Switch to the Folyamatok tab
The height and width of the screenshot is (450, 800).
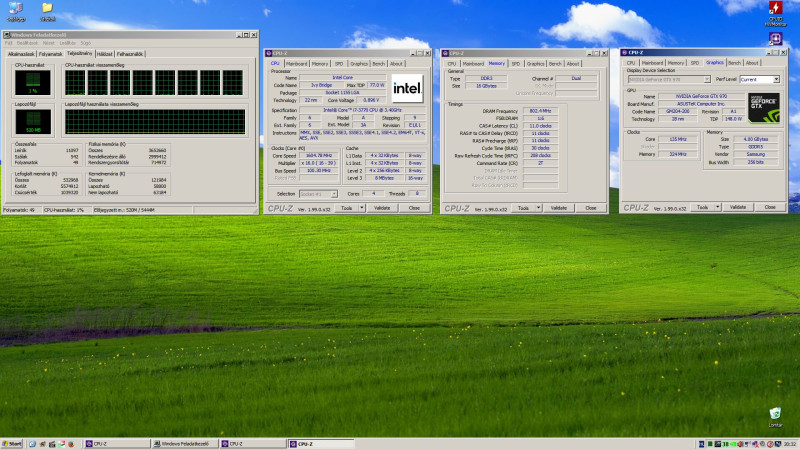point(51,54)
